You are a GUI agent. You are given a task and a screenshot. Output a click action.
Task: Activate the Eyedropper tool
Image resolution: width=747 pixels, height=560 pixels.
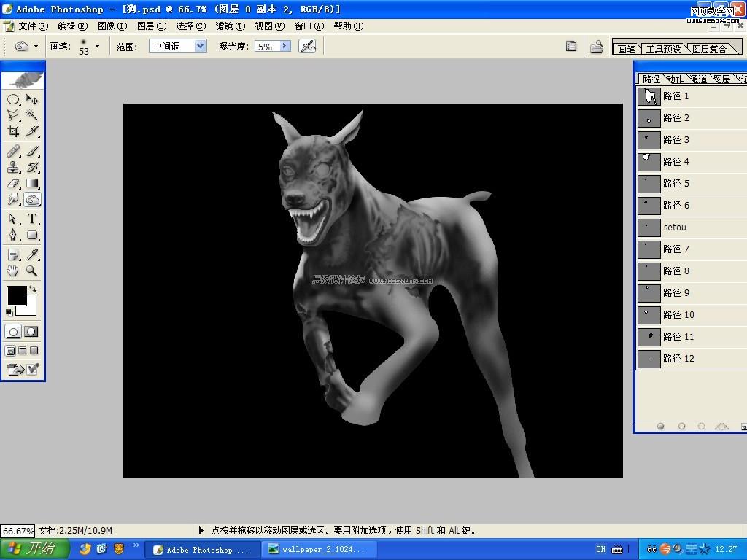coord(32,254)
